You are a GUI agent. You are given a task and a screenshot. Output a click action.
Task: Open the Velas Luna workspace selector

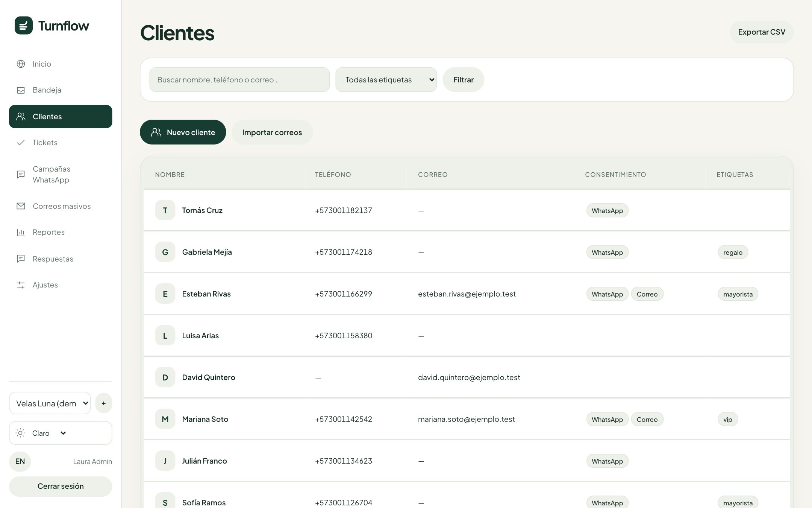(50, 403)
